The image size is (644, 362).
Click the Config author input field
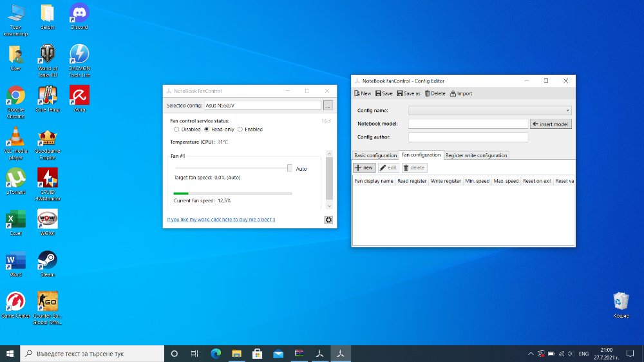(468, 137)
